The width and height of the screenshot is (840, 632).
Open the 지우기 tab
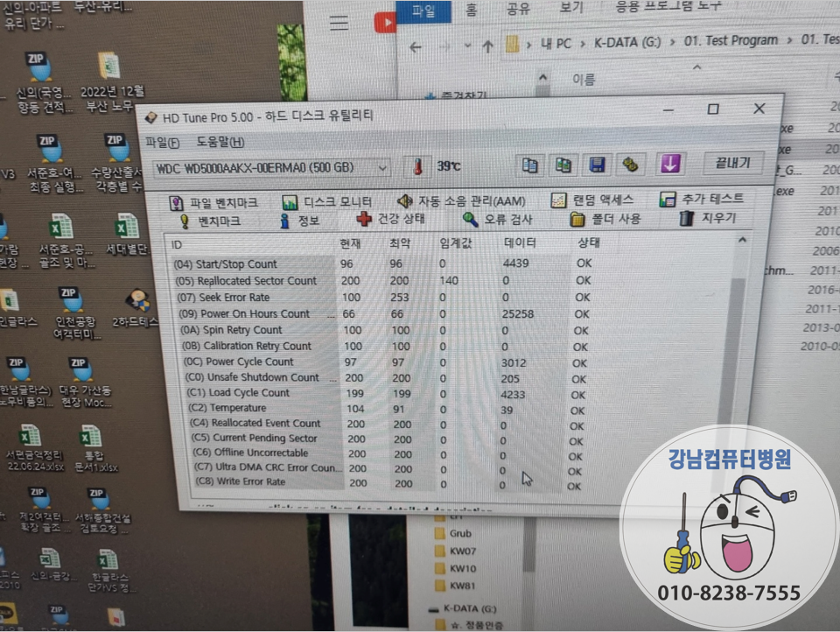[708, 218]
